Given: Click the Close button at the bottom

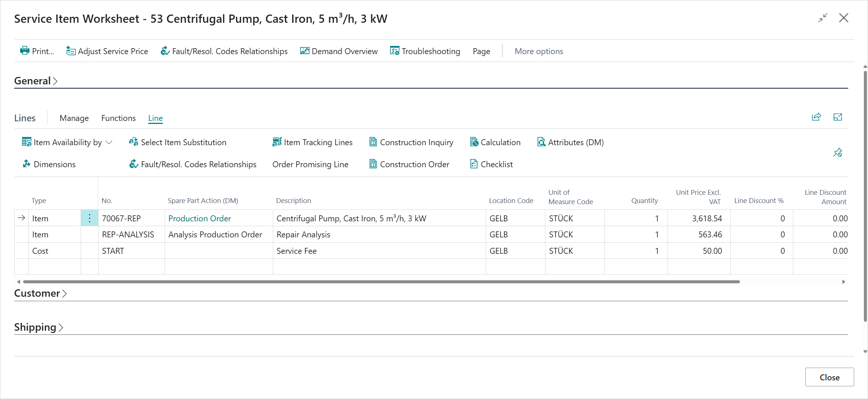Looking at the screenshot, I should pos(829,377).
